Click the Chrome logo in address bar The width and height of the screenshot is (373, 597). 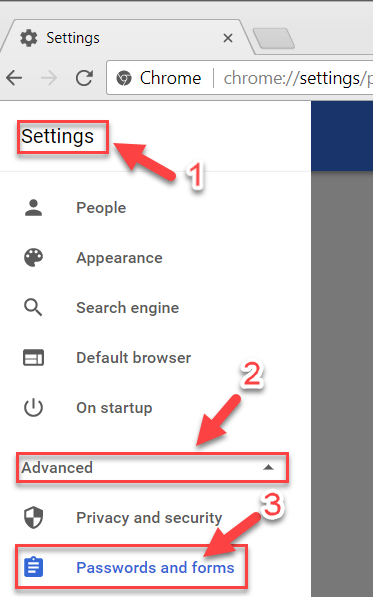click(x=124, y=78)
